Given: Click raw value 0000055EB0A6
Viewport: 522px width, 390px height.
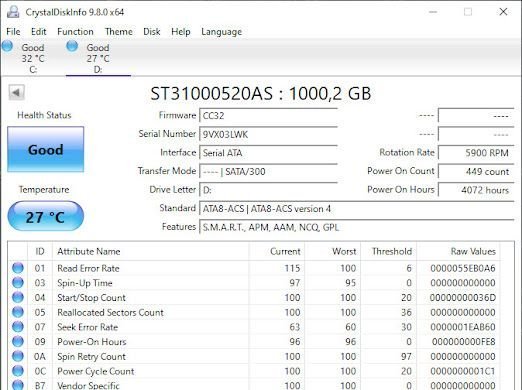Looking at the screenshot, I should point(463,268).
